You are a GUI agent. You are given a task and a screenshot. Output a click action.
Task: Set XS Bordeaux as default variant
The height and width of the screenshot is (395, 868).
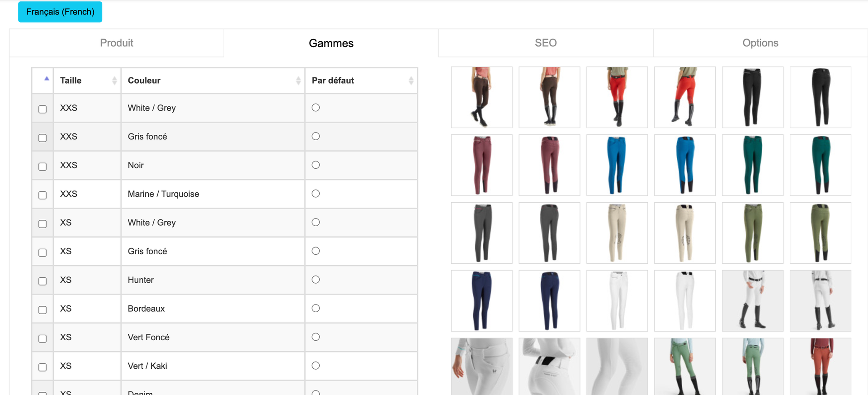[316, 308]
